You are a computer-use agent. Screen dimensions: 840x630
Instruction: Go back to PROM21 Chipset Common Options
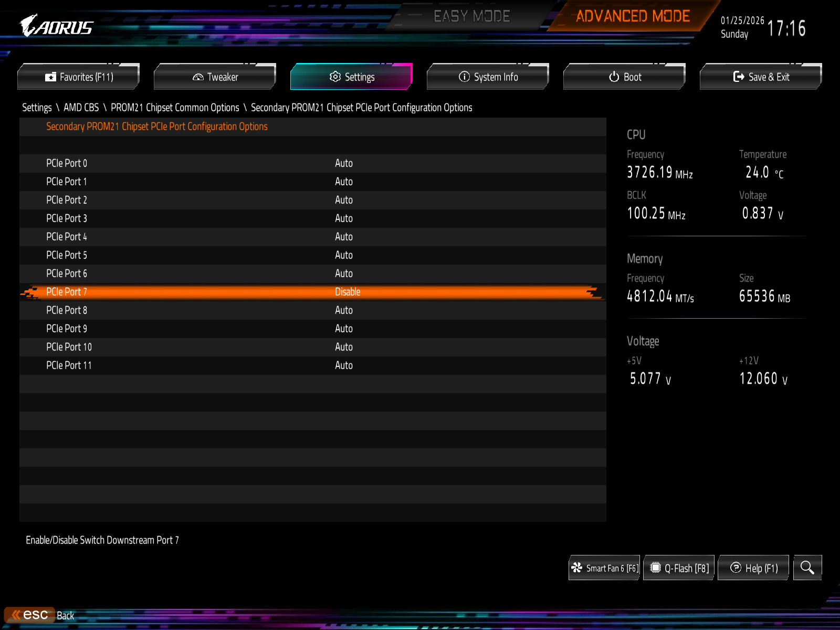[175, 108]
